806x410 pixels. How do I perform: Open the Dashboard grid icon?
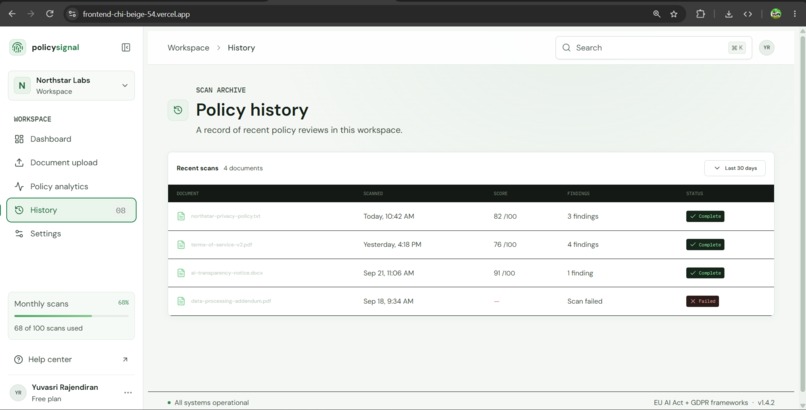(19, 139)
